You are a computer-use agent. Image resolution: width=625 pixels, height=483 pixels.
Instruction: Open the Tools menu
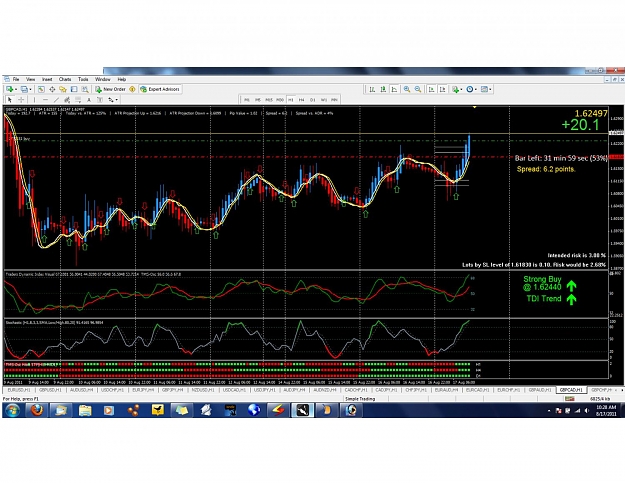click(x=83, y=79)
